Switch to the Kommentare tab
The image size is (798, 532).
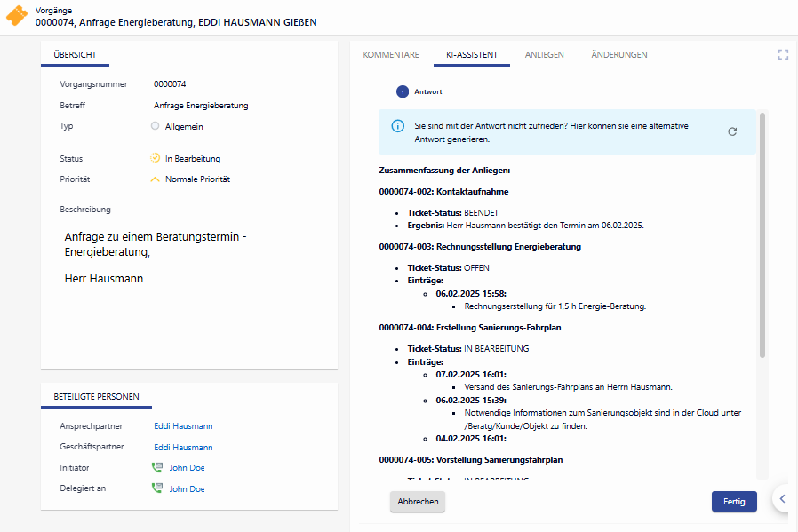[391, 55]
